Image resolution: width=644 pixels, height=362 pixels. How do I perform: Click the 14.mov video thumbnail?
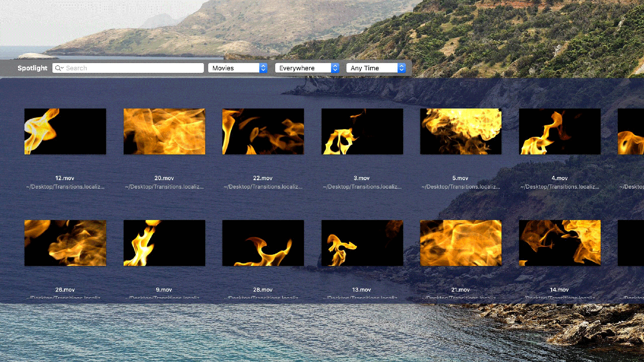point(559,243)
